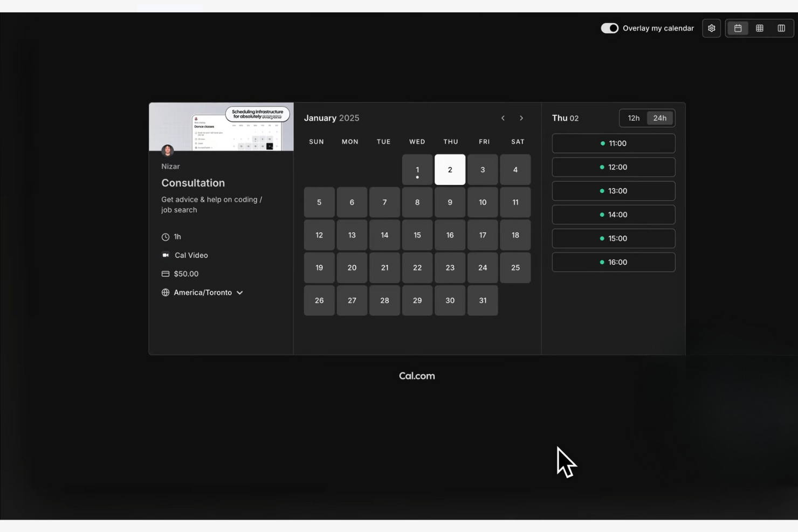798x532 pixels.
Task: Click the Consultation event title
Action: [193, 183]
